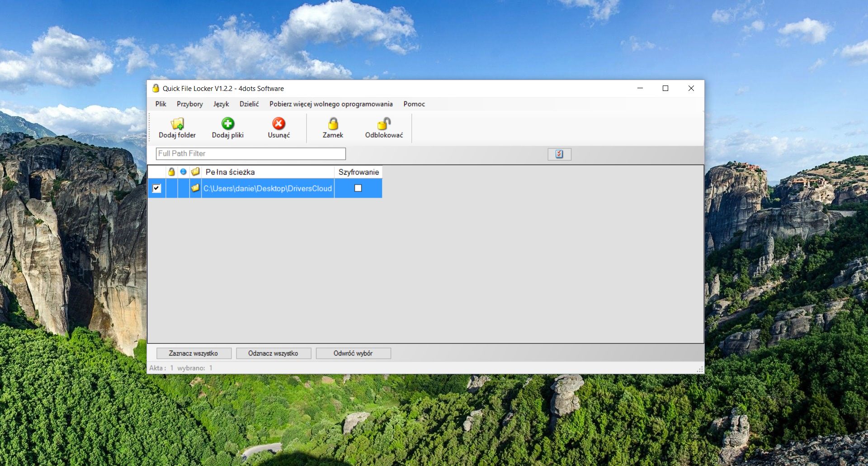868x466 pixels.
Task: Click the folder icon in Pełna ścieżka header
Action: point(195,172)
